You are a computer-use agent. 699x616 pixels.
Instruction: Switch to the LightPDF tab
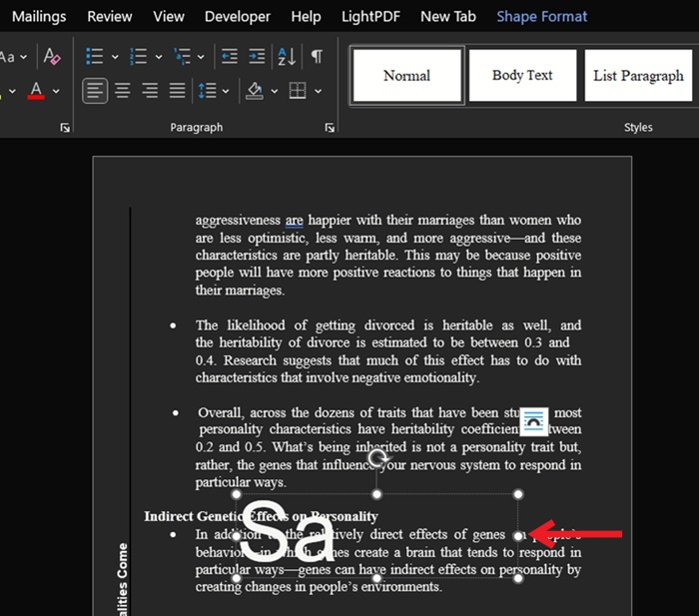(x=370, y=17)
